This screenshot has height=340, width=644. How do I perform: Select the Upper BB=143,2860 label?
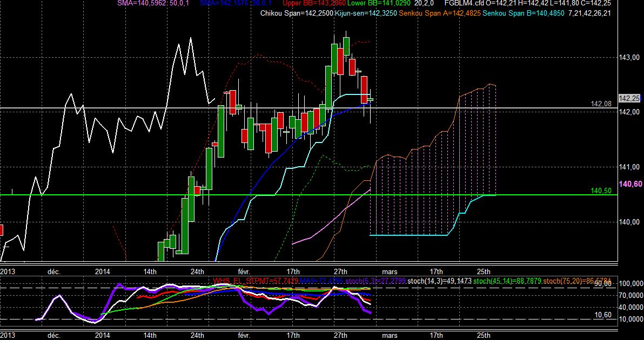coord(314,3)
